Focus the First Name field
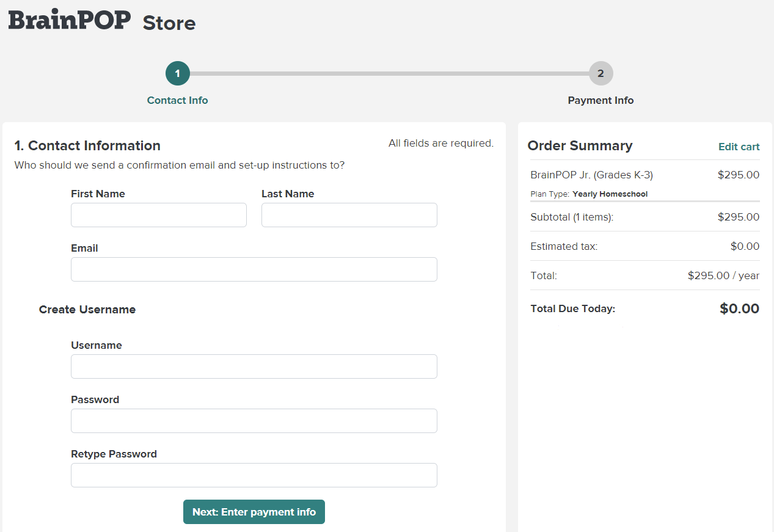Image resolution: width=774 pixels, height=532 pixels. click(159, 215)
